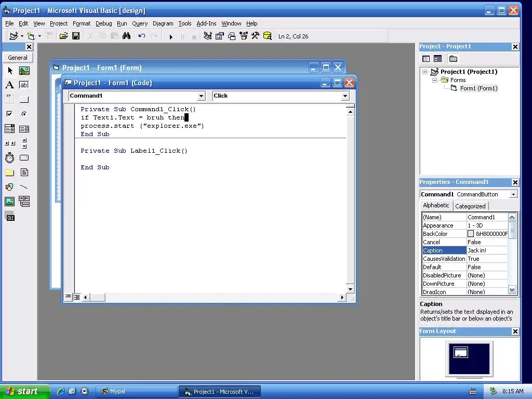Switch to the Alphabetic properties tab
The height and width of the screenshot is (399, 532).
(x=436, y=205)
